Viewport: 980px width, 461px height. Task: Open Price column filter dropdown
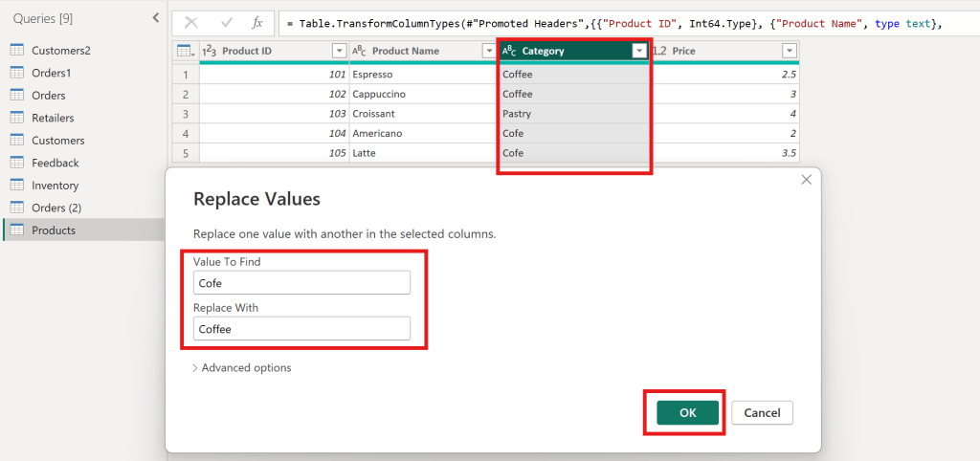click(789, 51)
